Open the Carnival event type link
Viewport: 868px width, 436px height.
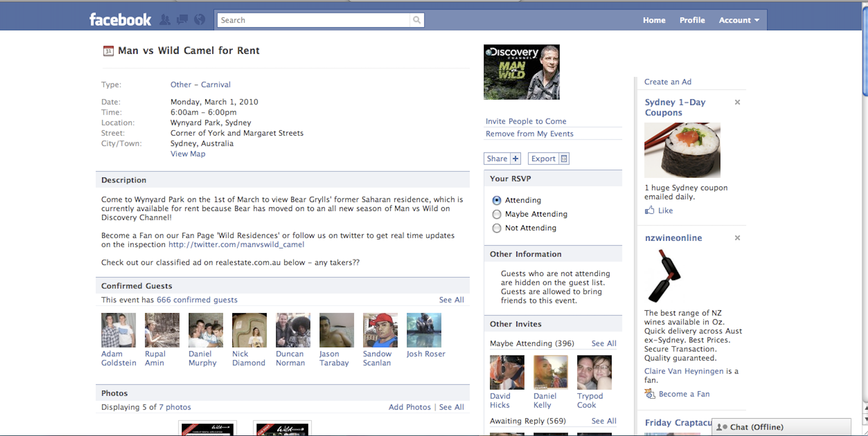pos(216,85)
